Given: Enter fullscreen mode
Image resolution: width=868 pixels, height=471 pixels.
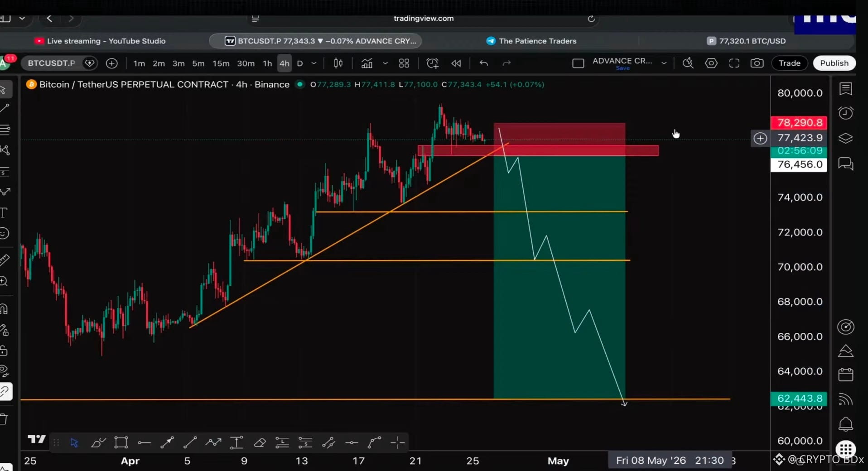Looking at the screenshot, I should pyautogui.click(x=734, y=63).
